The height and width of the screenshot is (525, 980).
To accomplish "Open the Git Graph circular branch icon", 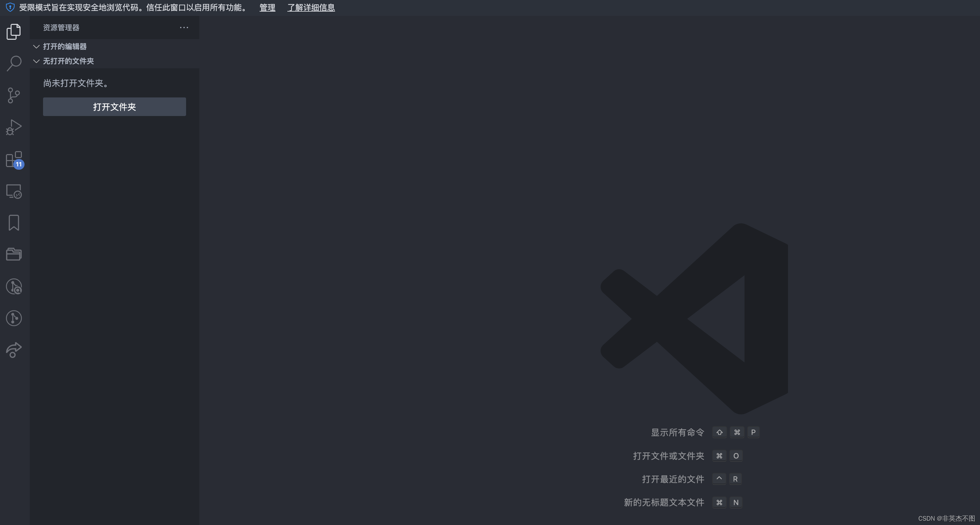I will point(14,318).
